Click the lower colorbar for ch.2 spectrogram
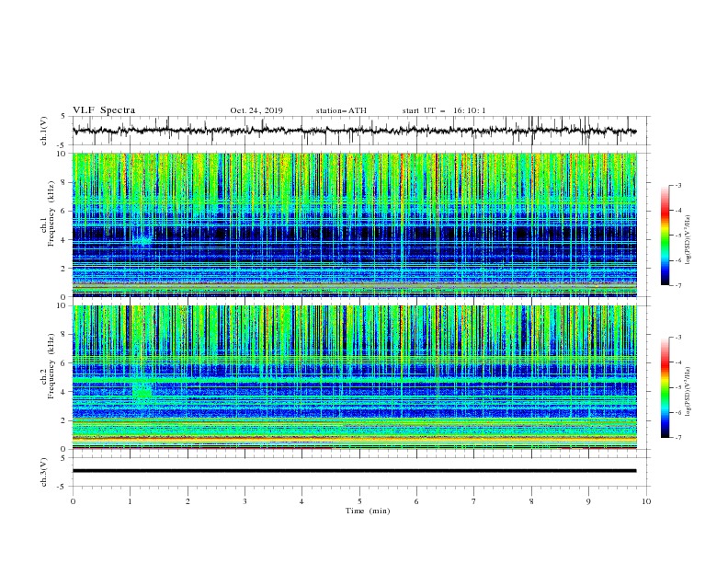The height and width of the screenshot is (563, 728). (x=665, y=387)
